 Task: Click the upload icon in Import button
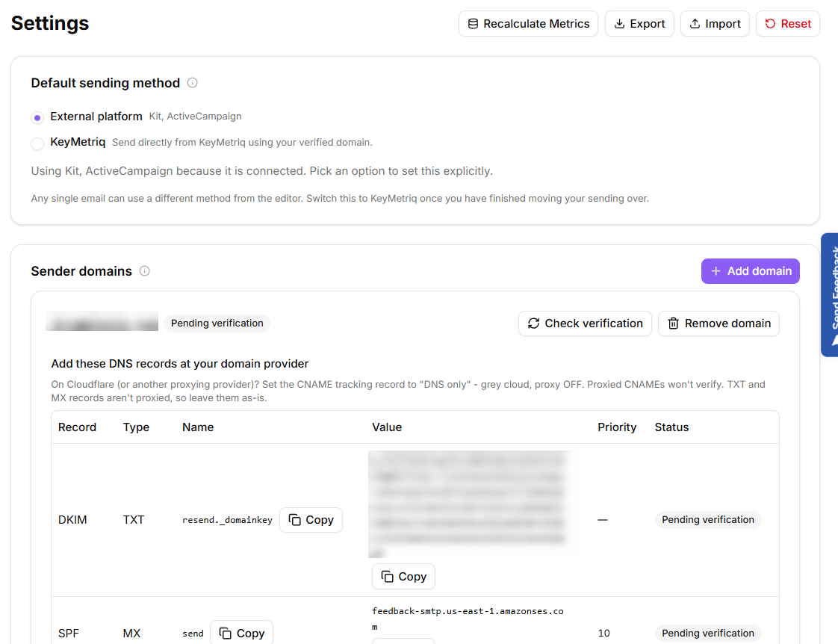[695, 23]
